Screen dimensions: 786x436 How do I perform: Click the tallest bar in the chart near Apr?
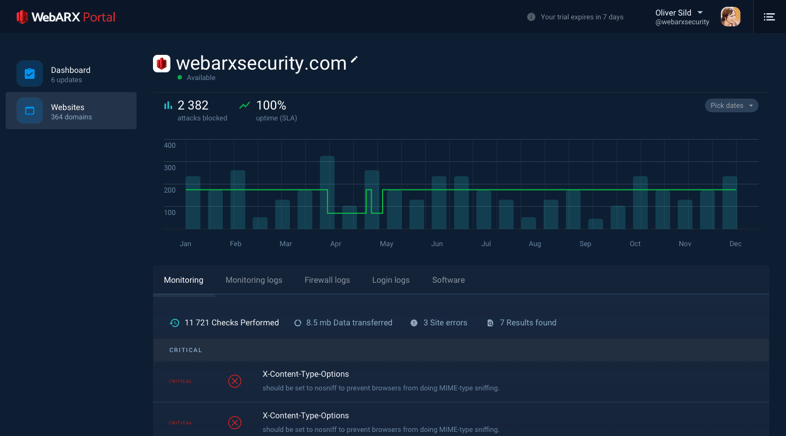(x=327, y=192)
